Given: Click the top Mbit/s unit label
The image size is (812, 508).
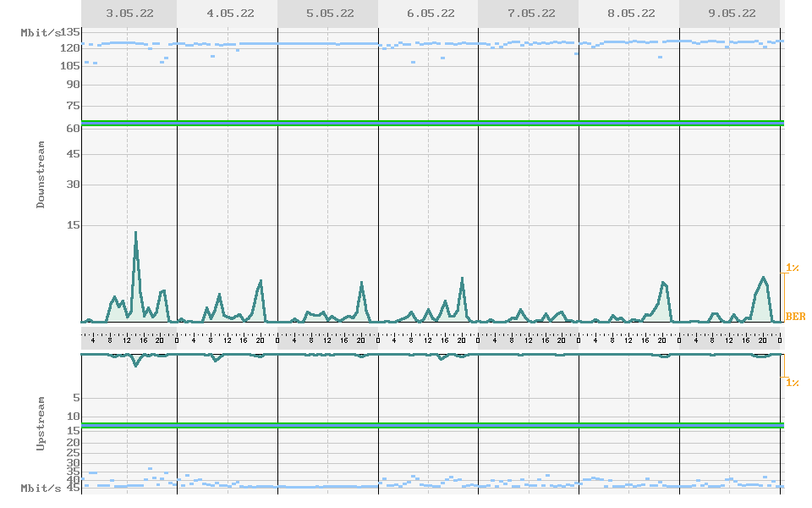Looking at the screenshot, I should point(41,33).
